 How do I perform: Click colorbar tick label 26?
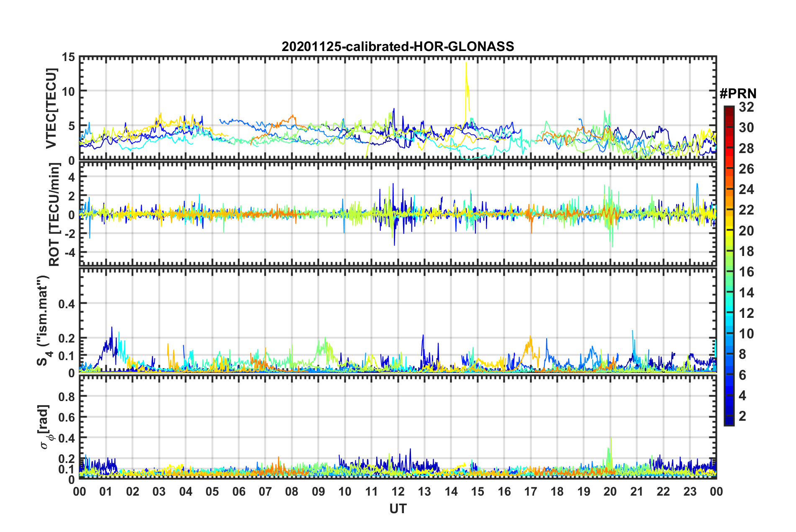tap(746, 169)
